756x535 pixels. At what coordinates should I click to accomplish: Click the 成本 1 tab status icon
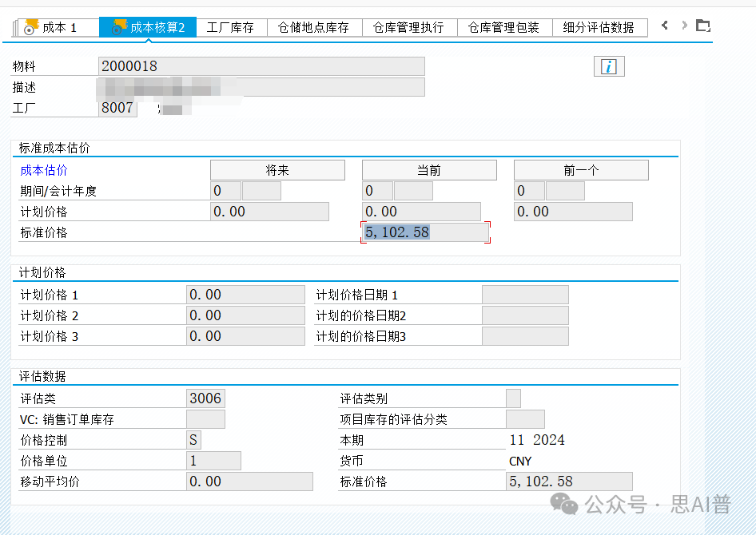tap(30, 27)
